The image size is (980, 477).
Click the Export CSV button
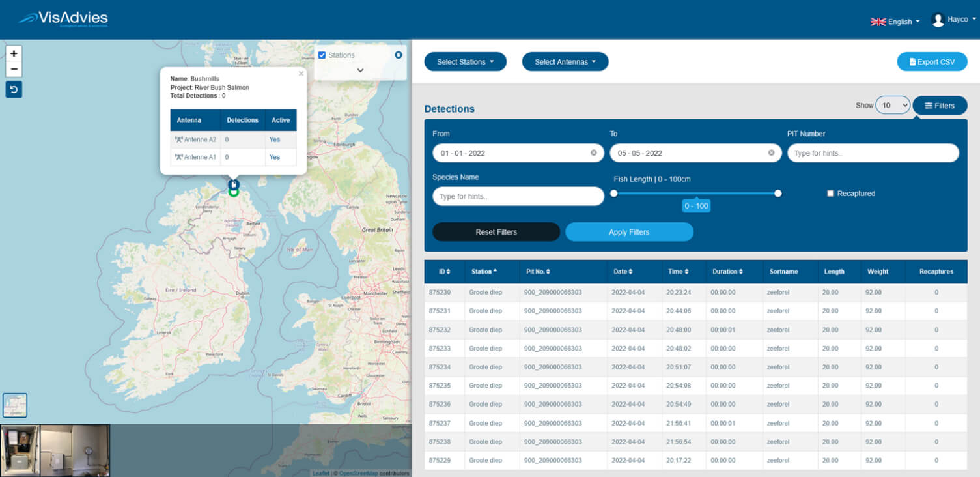(x=932, y=62)
